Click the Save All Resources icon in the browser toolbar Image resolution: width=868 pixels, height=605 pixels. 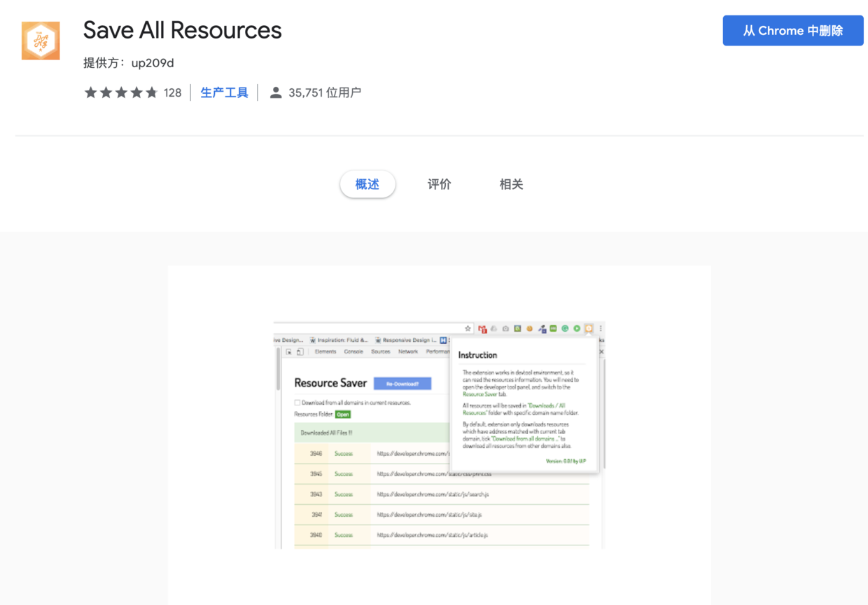(x=588, y=328)
